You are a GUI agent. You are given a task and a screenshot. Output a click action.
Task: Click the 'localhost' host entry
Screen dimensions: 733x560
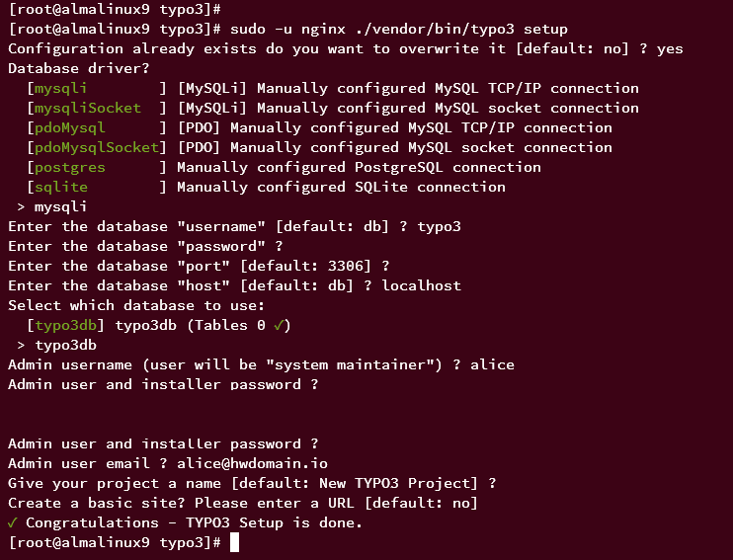[426, 285]
